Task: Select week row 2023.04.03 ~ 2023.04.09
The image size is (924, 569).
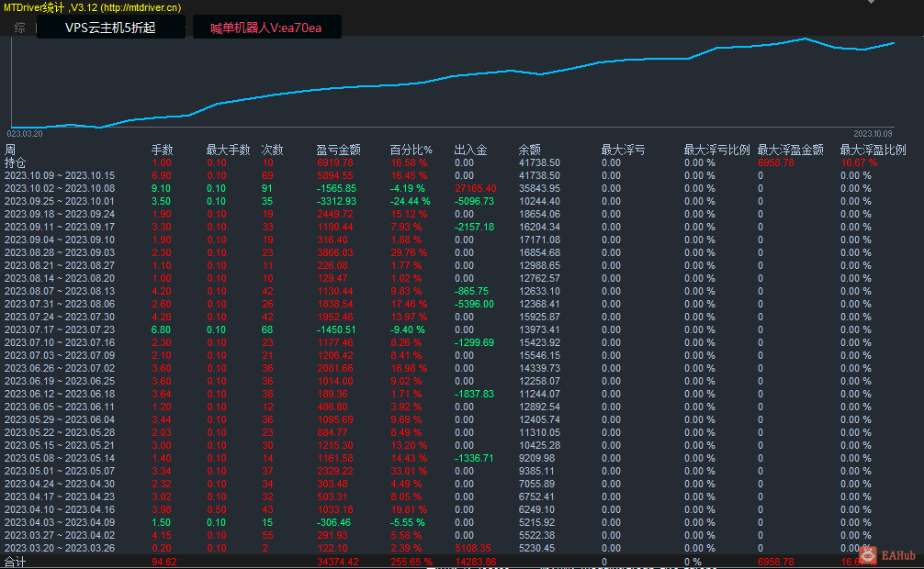Action: coord(60,522)
